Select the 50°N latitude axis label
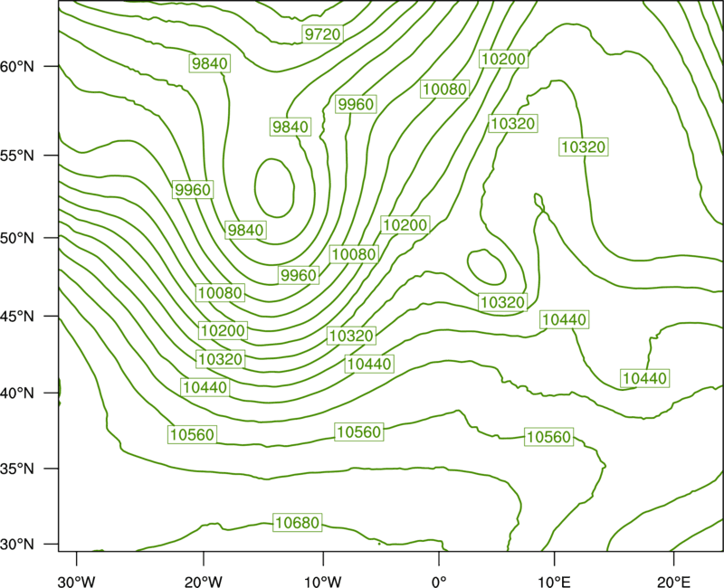The image size is (724, 588). (x=17, y=238)
